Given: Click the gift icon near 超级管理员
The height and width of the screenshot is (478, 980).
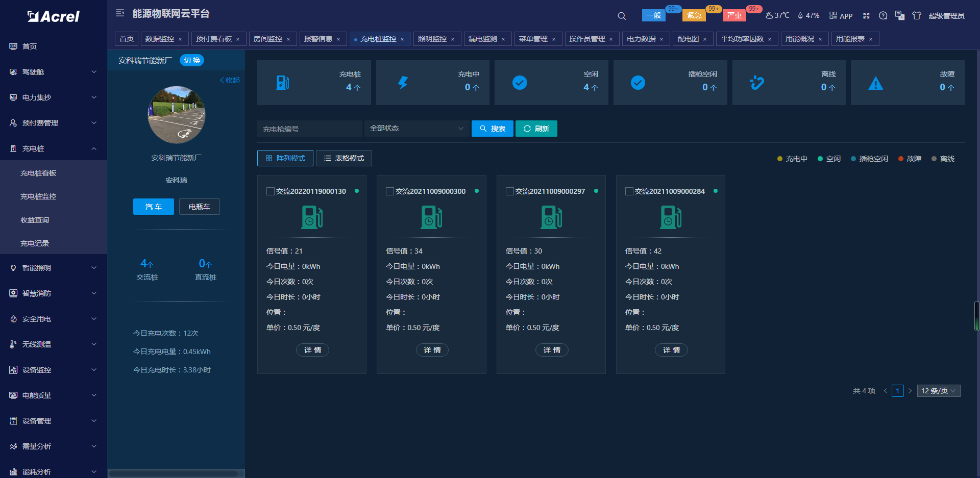Looking at the screenshot, I should 917,16.
